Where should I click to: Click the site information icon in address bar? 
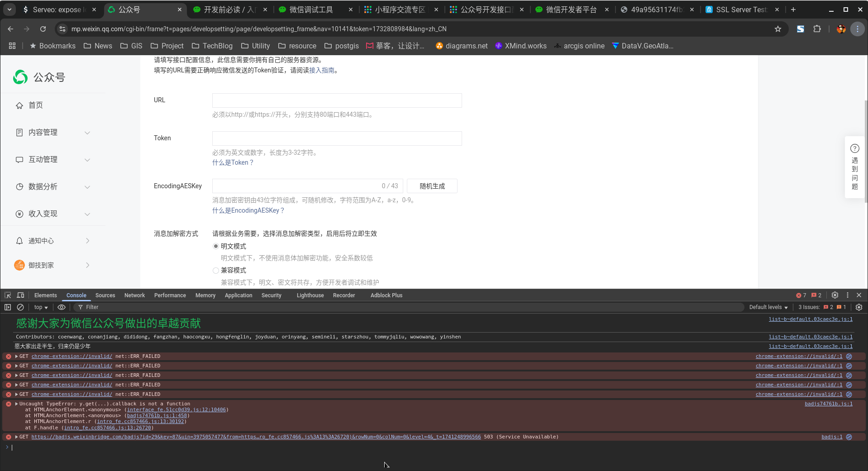pyautogui.click(x=62, y=29)
